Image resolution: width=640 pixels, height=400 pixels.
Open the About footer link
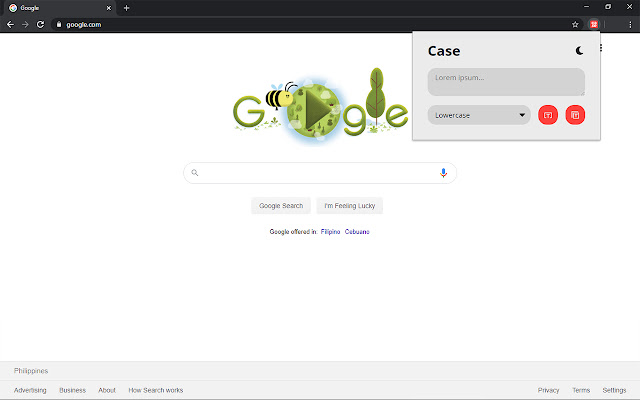click(107, 390)
